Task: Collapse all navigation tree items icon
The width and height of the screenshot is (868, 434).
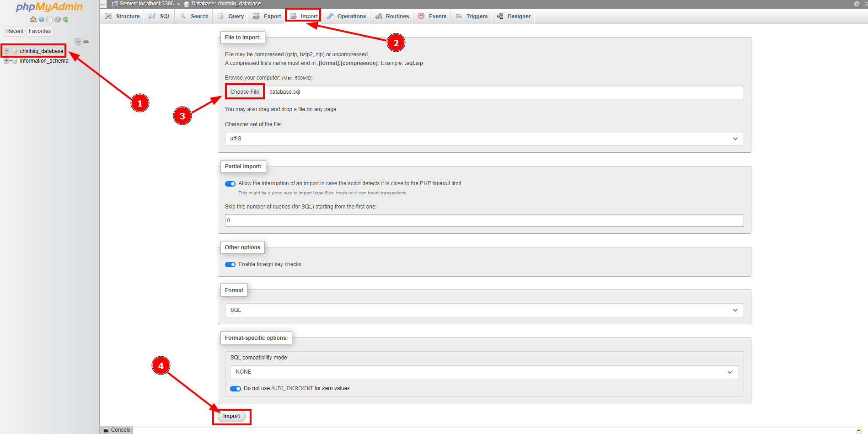Action: [78, 41]
